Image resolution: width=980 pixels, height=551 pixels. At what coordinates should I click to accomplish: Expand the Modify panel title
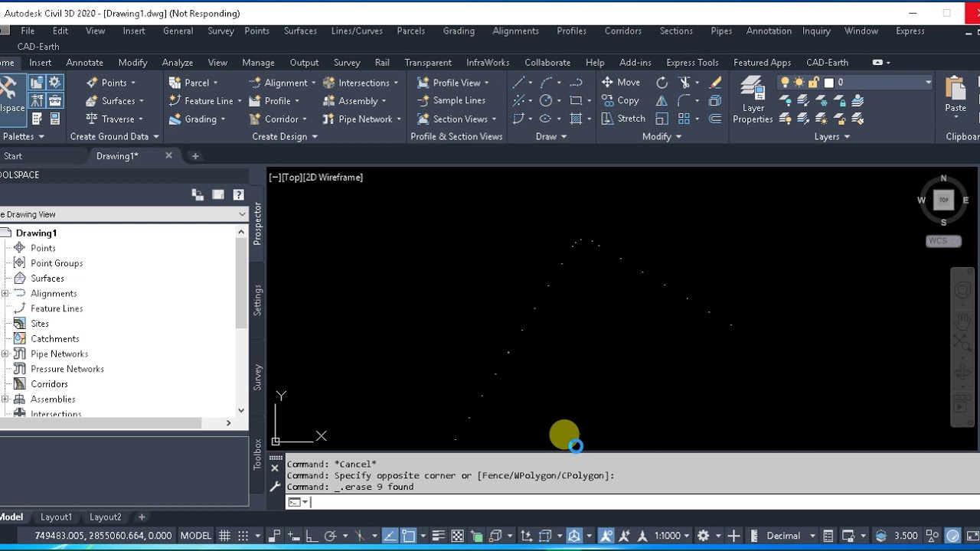pyautogui.click(x=662, y=136)
